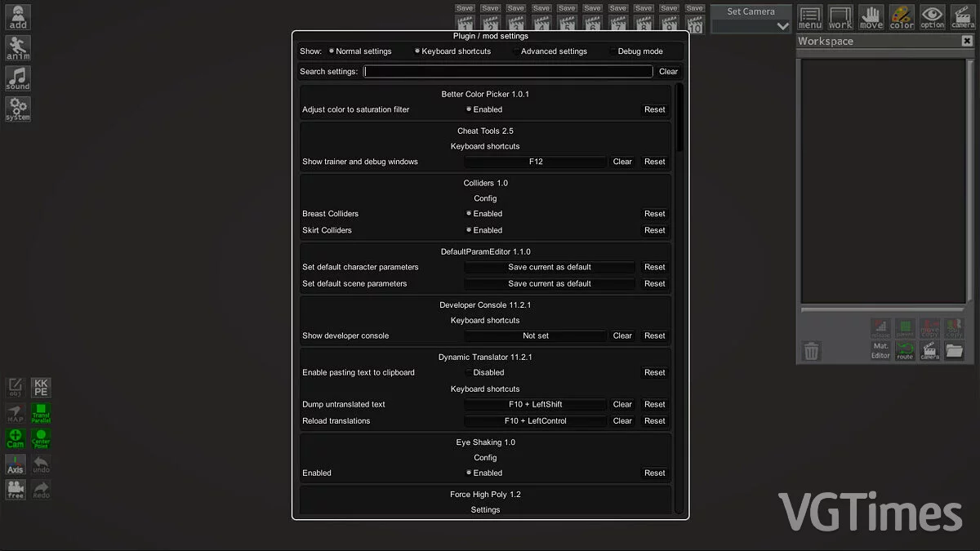Viewport: 980px width, 551px height.
Task: Click the settings list vertical scrollbar
Action: 679,118
